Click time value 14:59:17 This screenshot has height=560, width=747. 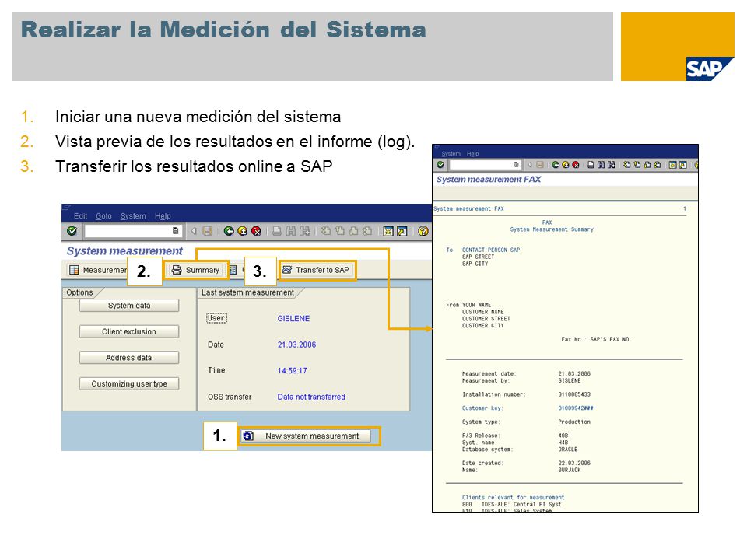point(292,370)
